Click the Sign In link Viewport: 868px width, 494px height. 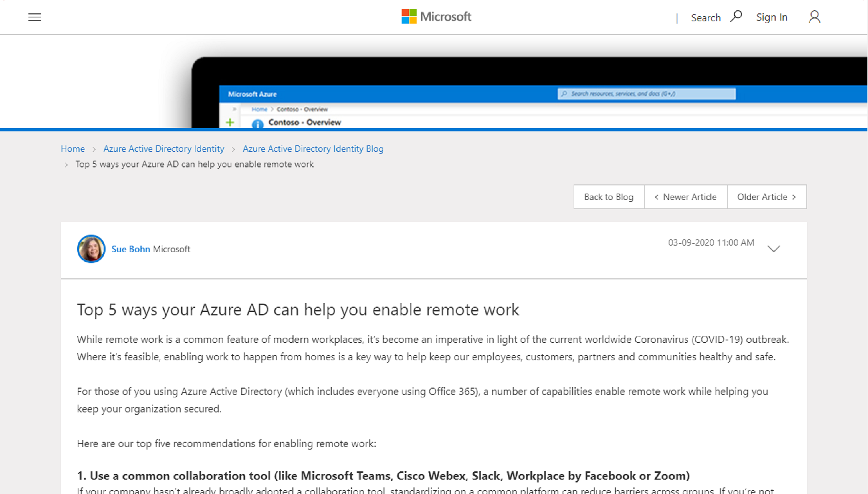[x=772, y=17]
